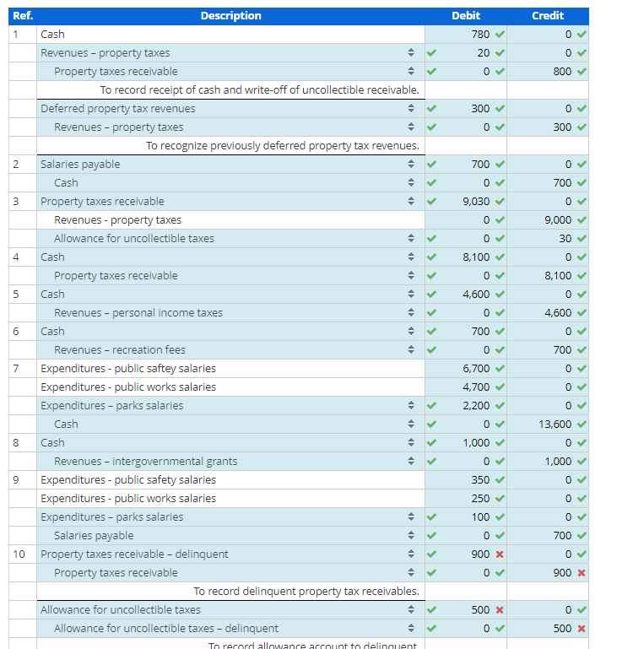Click the Debit column header
Screen dimensions: 644x649
tap(466, 16)
